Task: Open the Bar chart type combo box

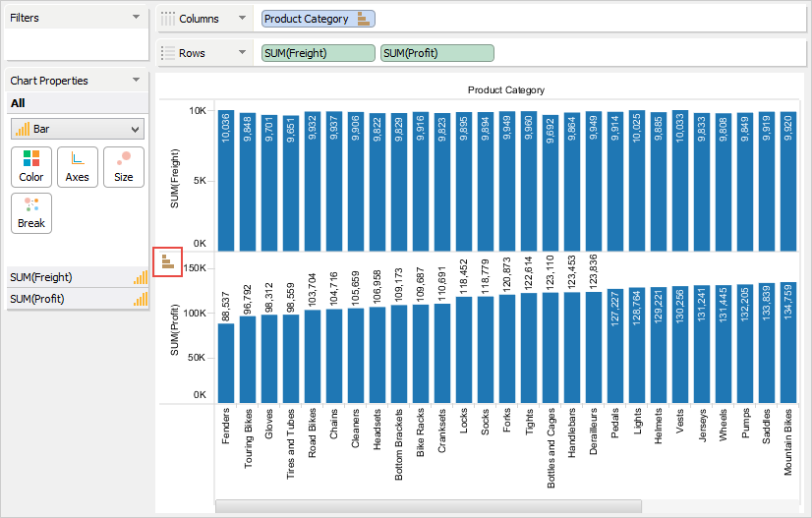Action: pos(78,129)
